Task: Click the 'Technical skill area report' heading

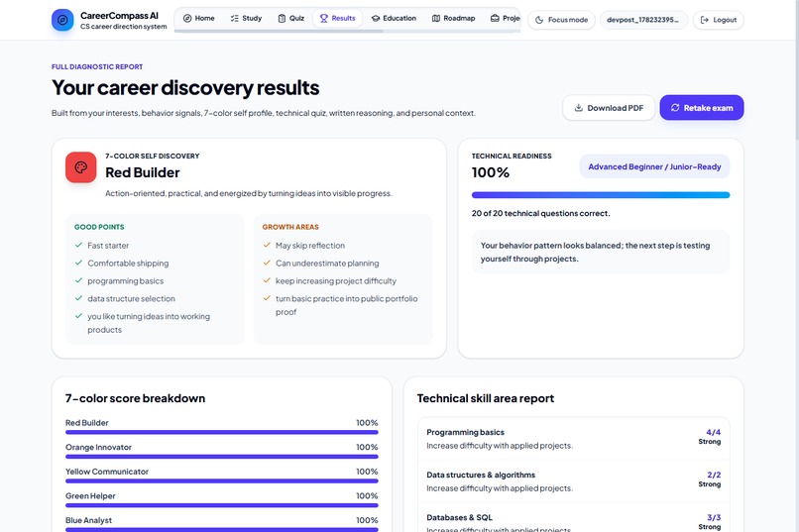Action: coord(486,398)
